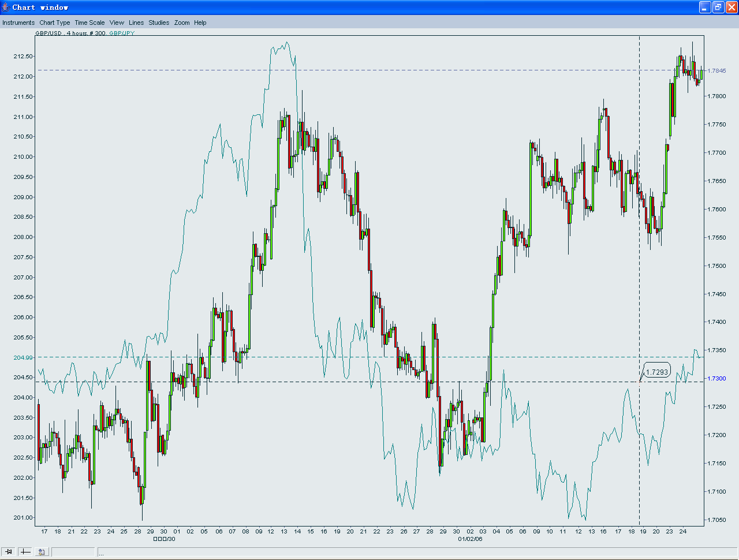
Task: Open the Time Scale menu
Action: pyautogui.click(x=89, y=23)
